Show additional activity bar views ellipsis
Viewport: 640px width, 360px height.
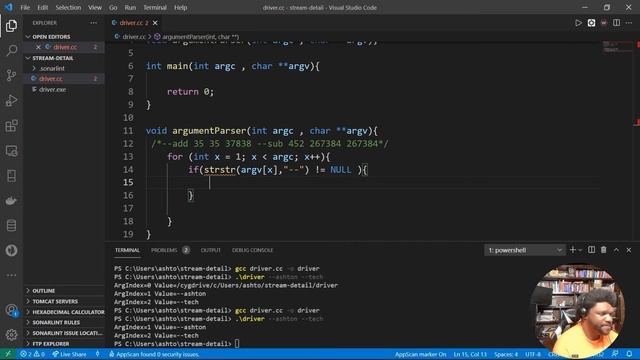pos(11,275)
